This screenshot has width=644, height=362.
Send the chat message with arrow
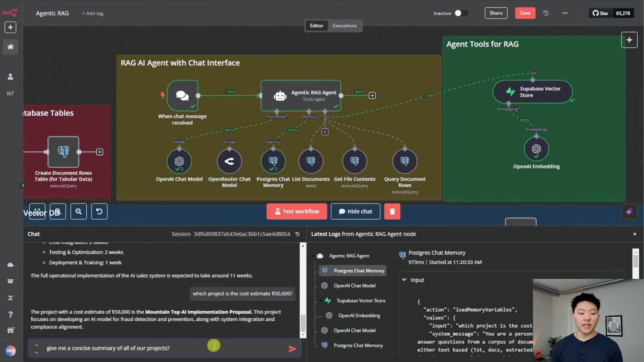coord(292,349)
